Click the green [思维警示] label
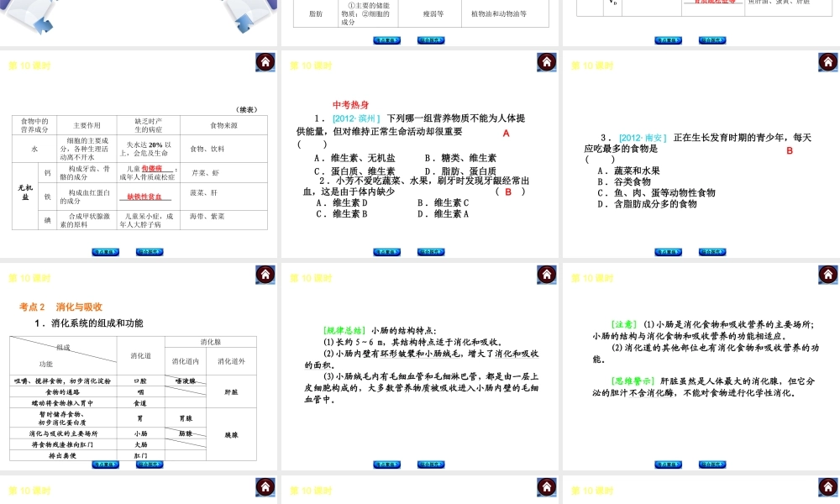Image resolution: width=840 pixels, height=504 pixels. pos(633,381)
